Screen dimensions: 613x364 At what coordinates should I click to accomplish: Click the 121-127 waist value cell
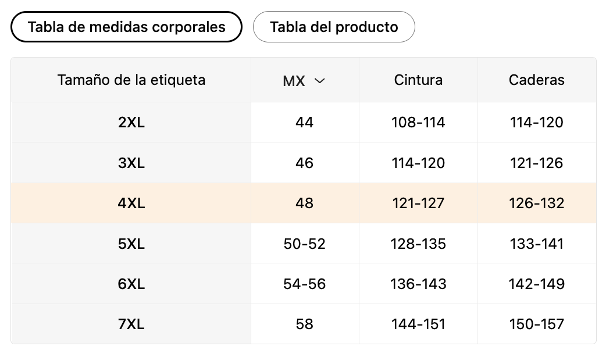(418, 203)
